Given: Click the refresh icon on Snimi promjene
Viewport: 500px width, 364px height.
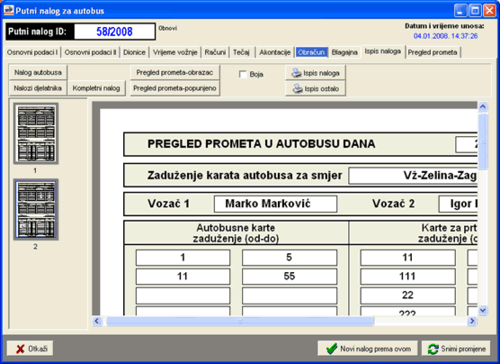Looking at the screenshot, I should 433,349.
